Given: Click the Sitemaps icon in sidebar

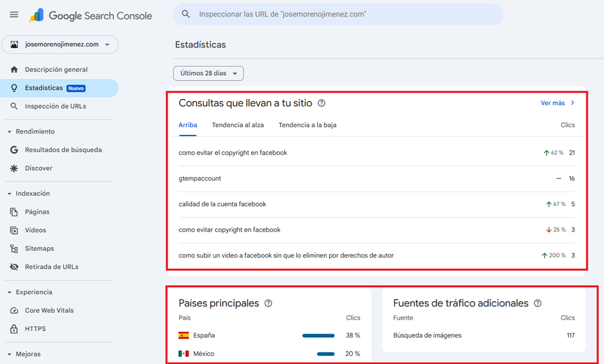Looking at the screenshot, I should [x=14, y=249].
